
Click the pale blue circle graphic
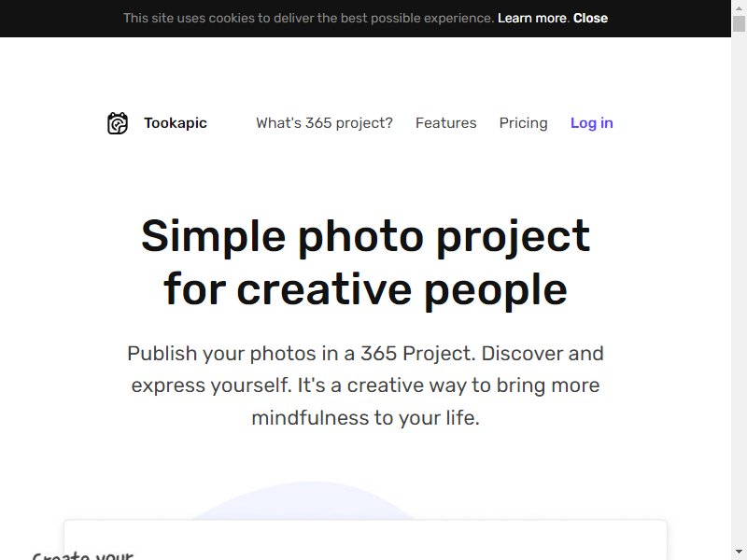point(305,500)
